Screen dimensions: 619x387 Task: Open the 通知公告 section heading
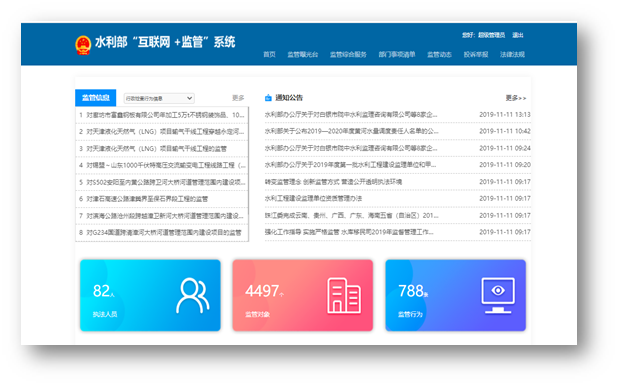coord(289,98)
